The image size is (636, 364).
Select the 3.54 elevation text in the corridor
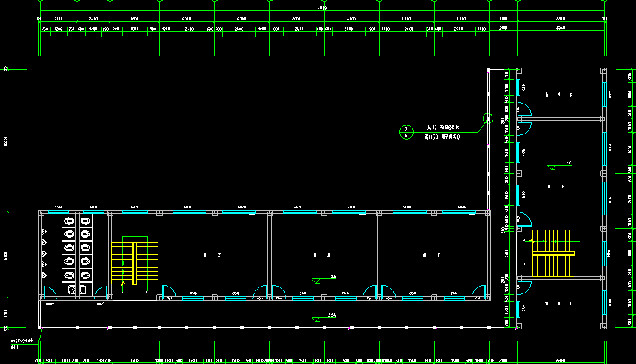[332, 315]
